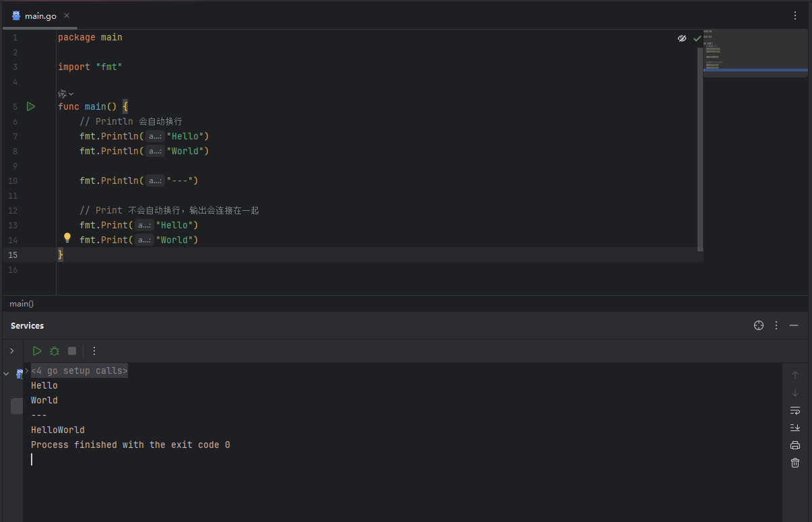Expand parameter hint before "Hello" on line 7
The image size is (812, 522).
[x=155, y=136]
